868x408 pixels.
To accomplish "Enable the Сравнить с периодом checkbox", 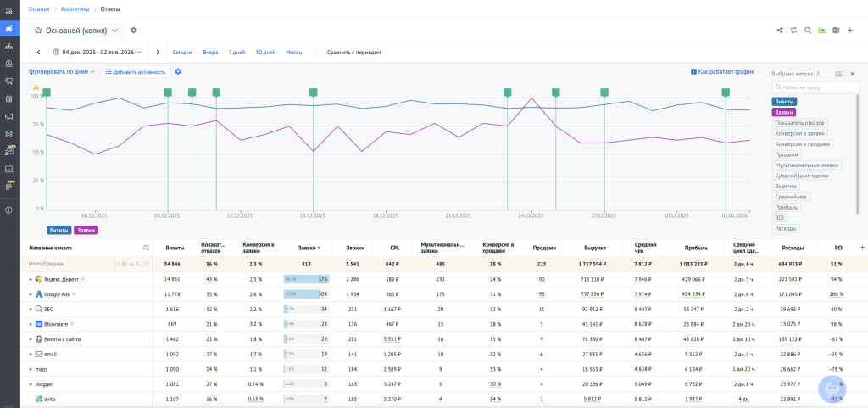I will 319,53.
